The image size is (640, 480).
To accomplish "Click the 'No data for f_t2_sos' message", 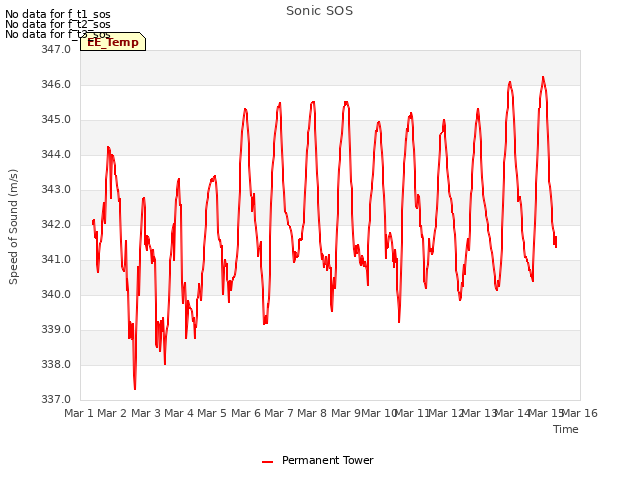I will click(58, 24).
